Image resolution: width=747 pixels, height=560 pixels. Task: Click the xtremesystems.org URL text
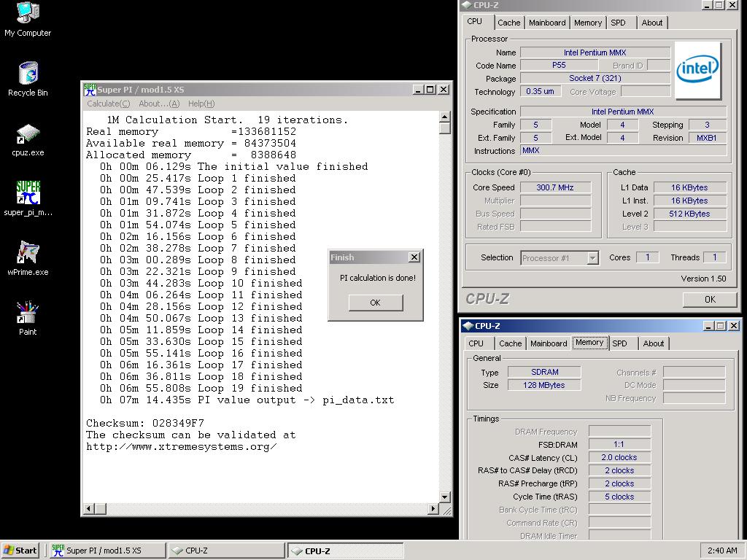(x=181, y=447)
